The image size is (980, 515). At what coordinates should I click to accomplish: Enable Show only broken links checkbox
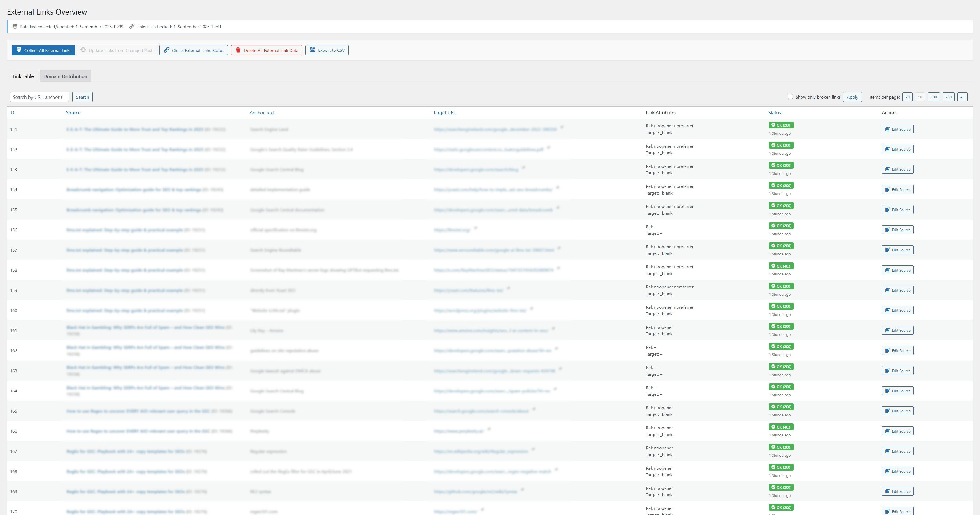point(790,96)
